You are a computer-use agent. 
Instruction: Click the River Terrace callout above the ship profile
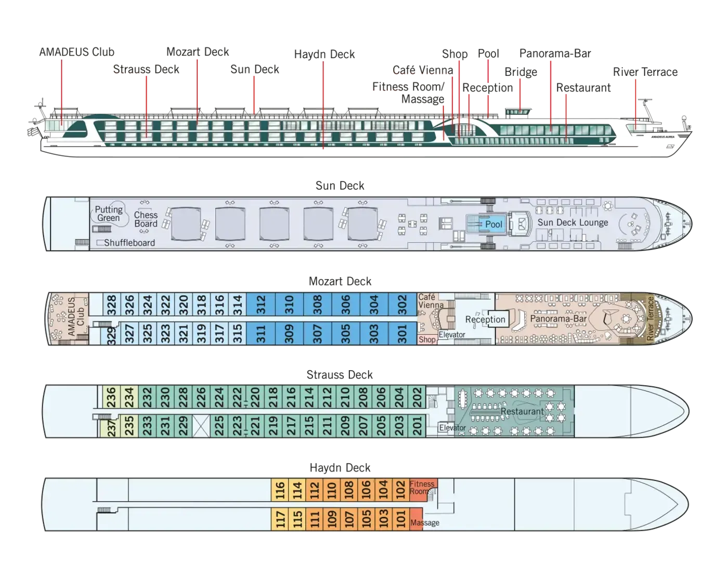pos(645,72)
